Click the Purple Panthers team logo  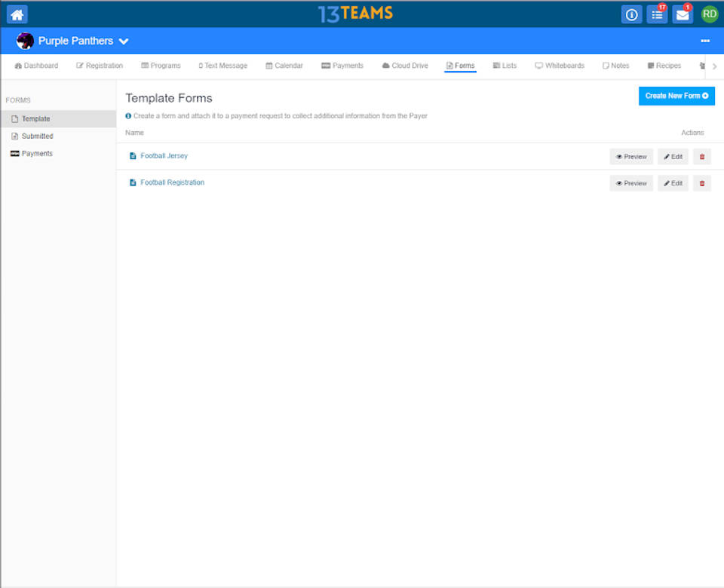pos(25,41)
